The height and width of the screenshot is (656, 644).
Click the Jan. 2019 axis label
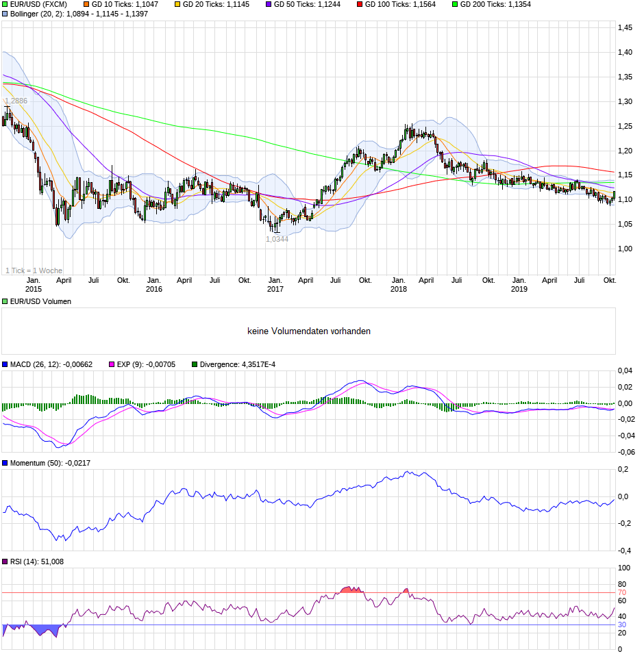pos(519,284)
